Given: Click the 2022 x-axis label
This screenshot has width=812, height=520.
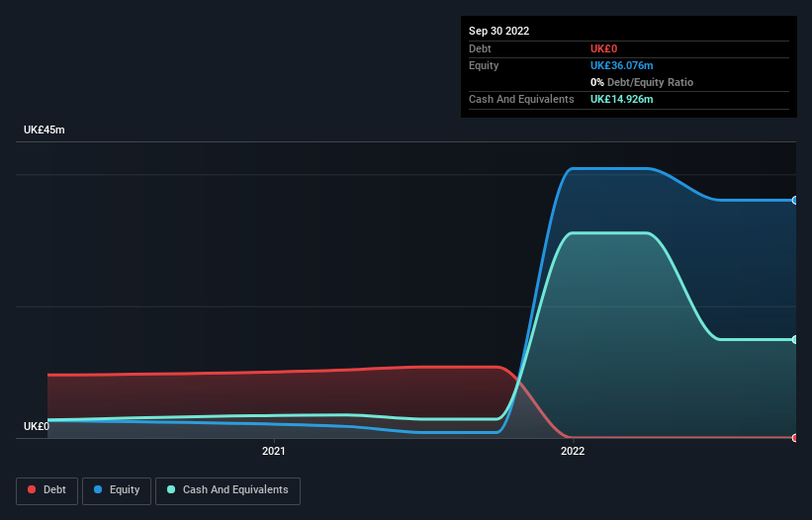Looking at the screenshot, I should (573, 451).
